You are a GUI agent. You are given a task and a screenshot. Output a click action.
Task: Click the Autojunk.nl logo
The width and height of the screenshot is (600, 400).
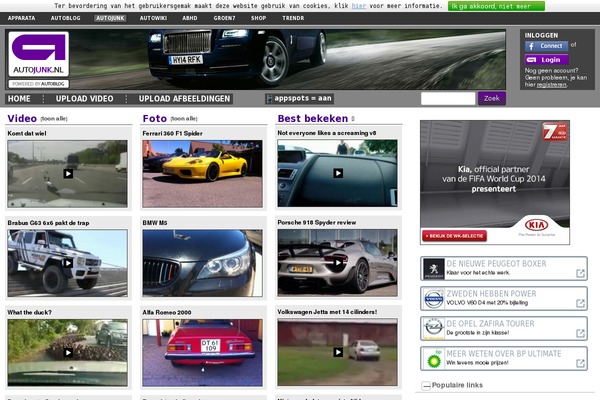[38, 54]
